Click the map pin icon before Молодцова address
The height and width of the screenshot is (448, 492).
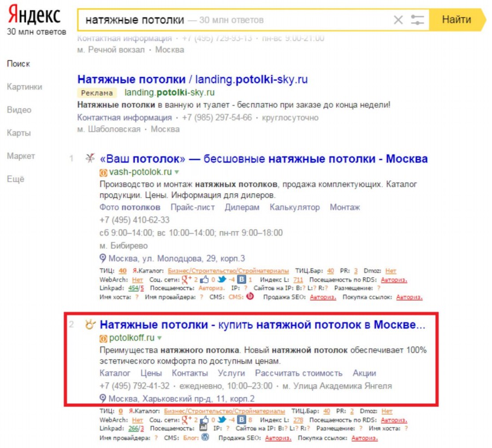[x=103, y=258]
